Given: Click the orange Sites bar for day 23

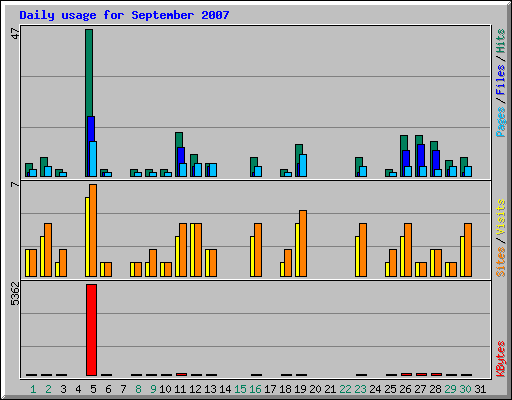Looking at the screenshot, I should tap(363, 250).
